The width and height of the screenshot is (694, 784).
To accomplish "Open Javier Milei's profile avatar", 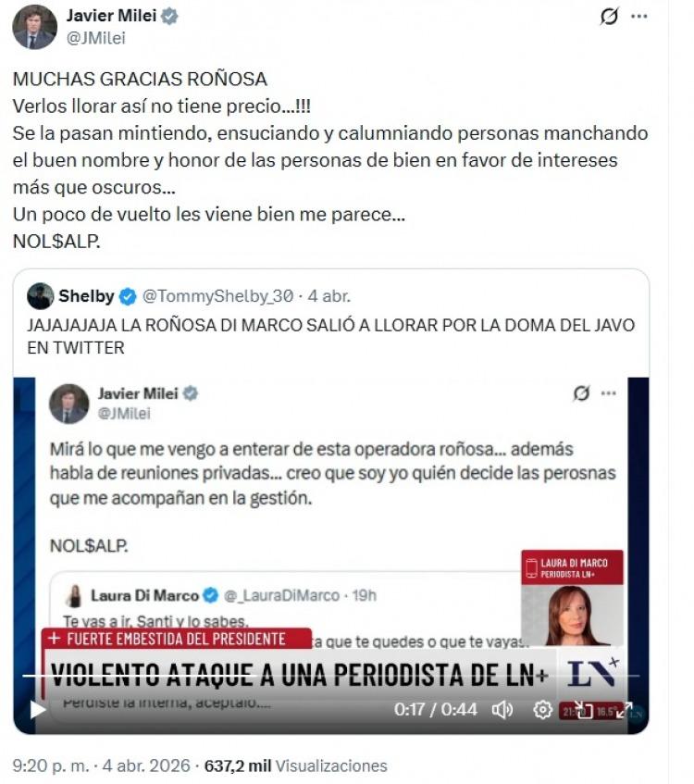I will point(34,27).
